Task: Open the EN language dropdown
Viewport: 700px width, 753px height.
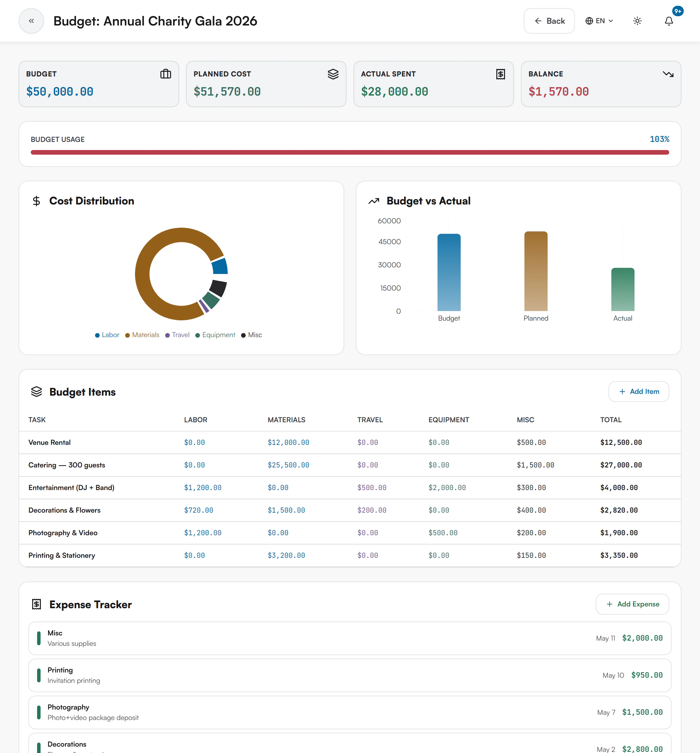Action: [x=599, y=21]
